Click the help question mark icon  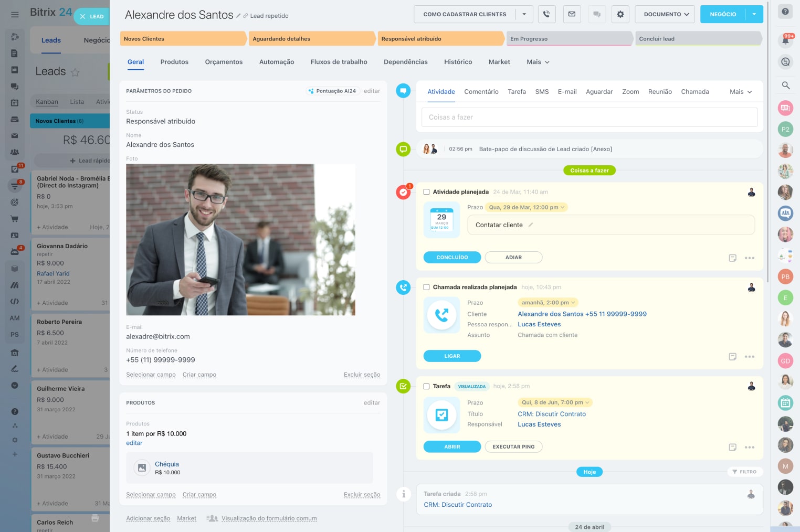[x=785, y=12]
